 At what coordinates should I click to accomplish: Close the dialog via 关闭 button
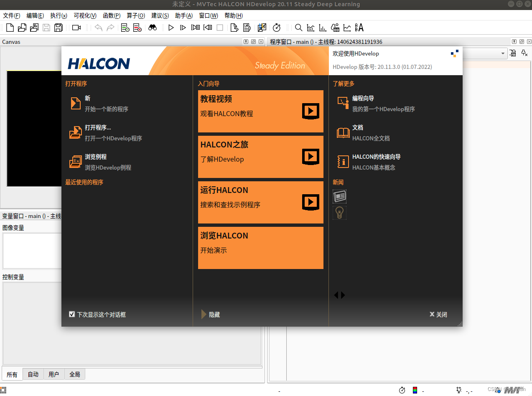click(438, 314)
